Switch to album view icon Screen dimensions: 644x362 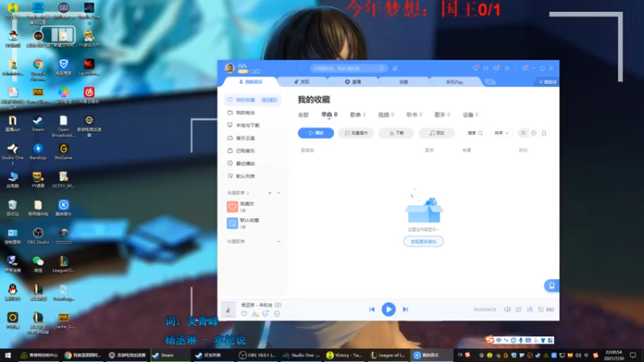pos(534,133)
